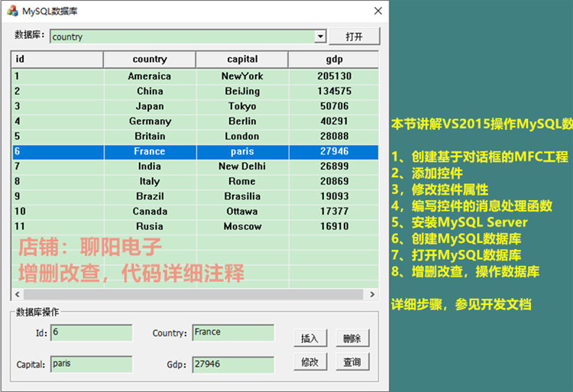
Task: Click the gdp value 40291
Action: tap(334, 121)
